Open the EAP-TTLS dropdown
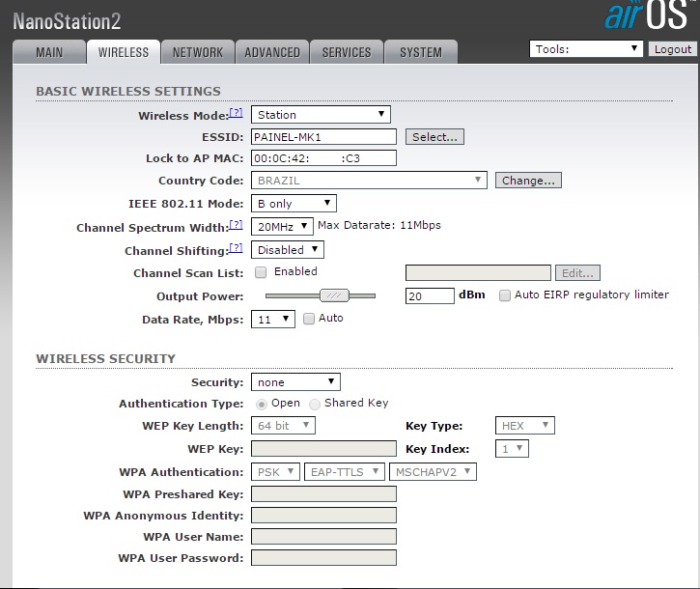 [344, 471]
